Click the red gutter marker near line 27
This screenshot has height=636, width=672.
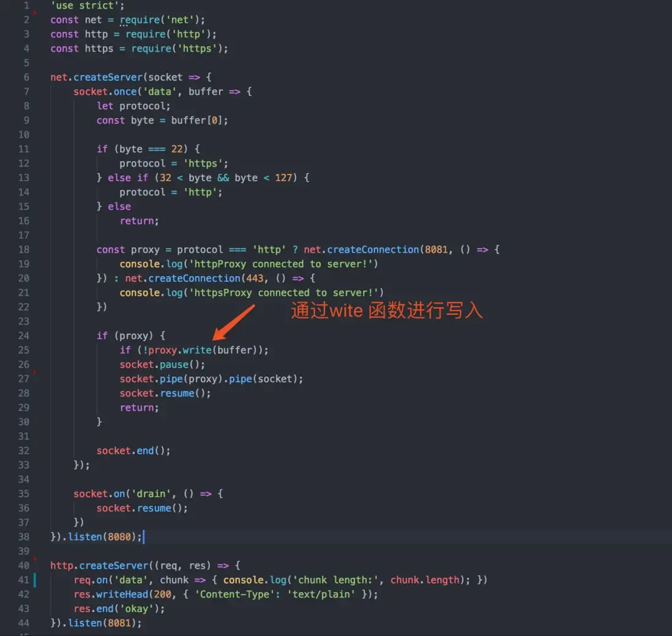35,372
